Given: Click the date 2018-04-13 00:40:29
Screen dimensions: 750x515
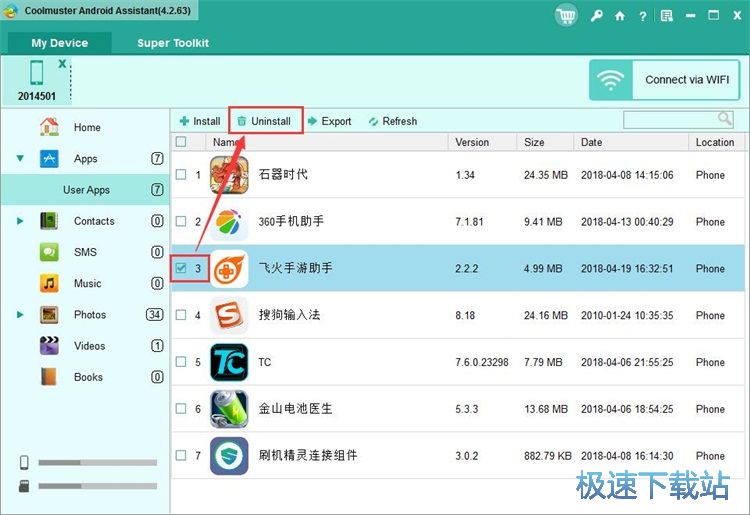Looking at the screenshot, I should click(x=627, y=222).
